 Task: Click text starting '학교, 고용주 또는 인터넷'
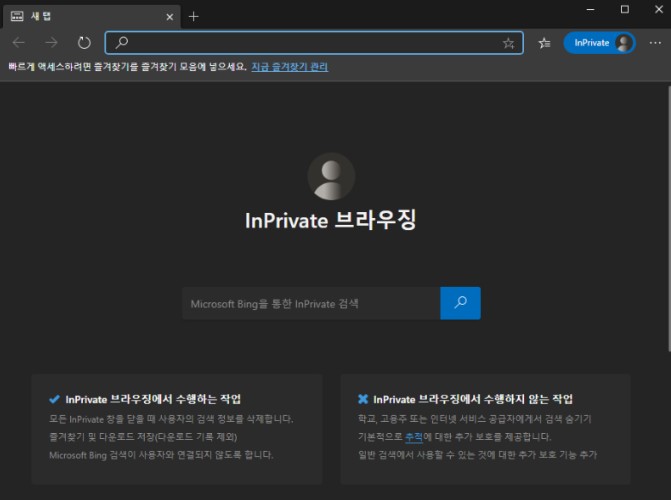pyautogui.click(x=475, y=419)
